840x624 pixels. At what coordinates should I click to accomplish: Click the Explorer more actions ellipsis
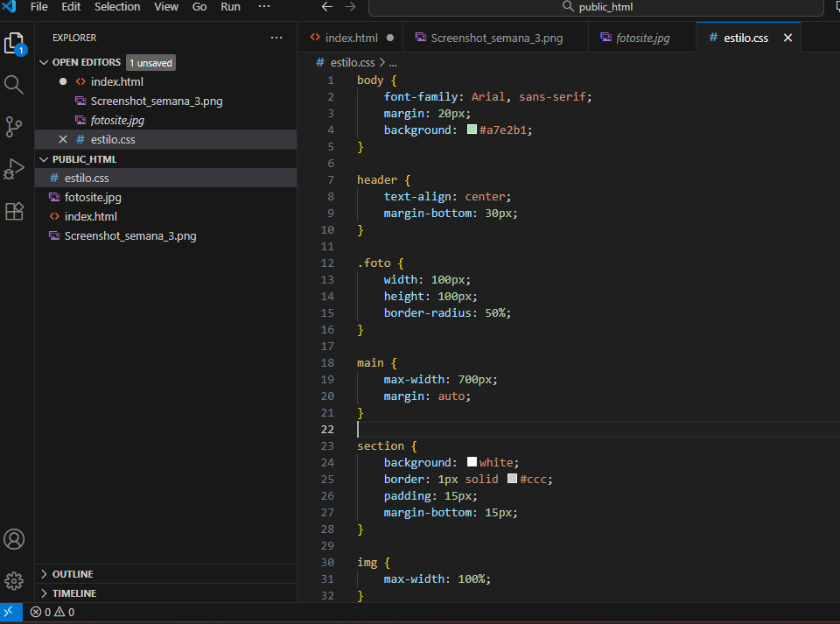(x=276, y=38)
